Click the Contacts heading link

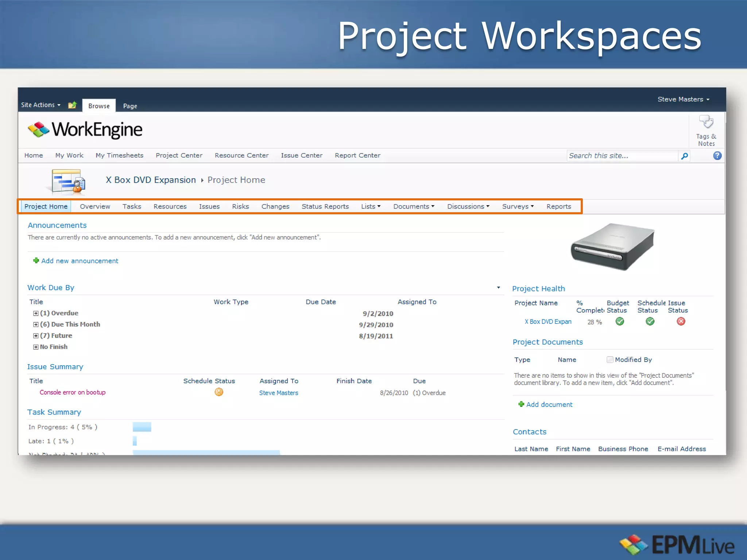tap(530, 432)
